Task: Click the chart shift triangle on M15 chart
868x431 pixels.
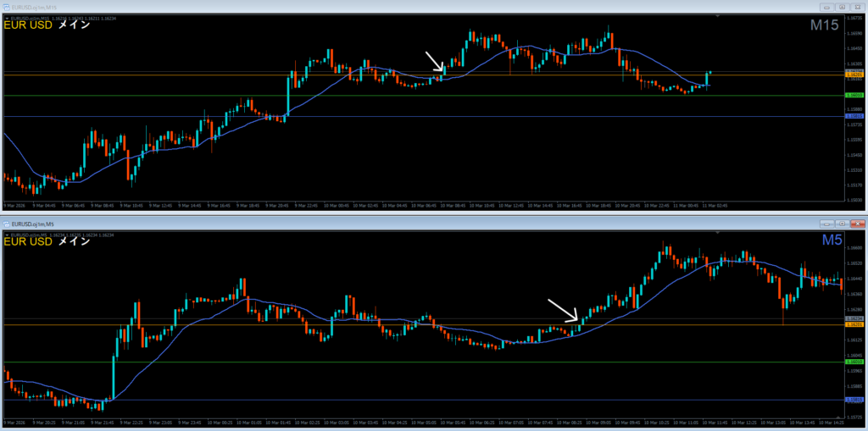Action: click(718, 17)
